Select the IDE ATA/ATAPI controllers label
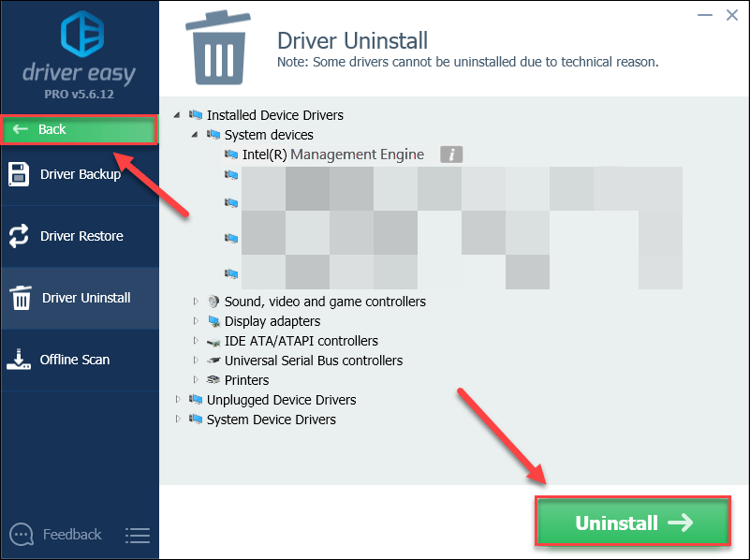750x560 pixels. (301, 341)
